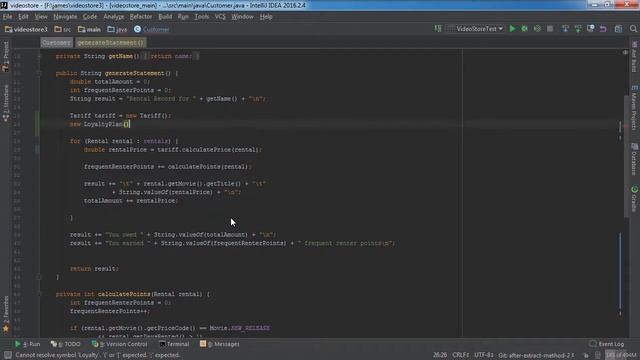Open the Favorites tool window tab
This screenshot has width=640, height=360.
[6, 313]
